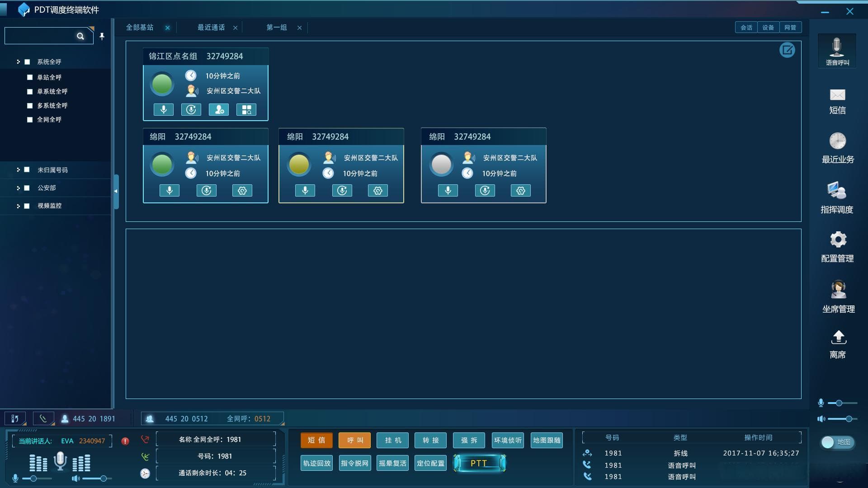
Task: Click grid search icon in 锦江区点名组 card
Action: coord(246,109)
